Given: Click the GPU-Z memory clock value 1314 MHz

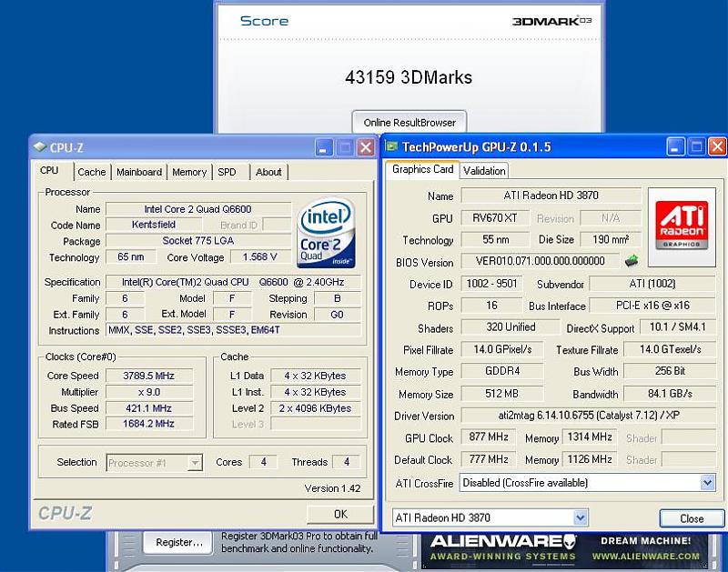Looking at the screenshot, I should pos(590,437).
